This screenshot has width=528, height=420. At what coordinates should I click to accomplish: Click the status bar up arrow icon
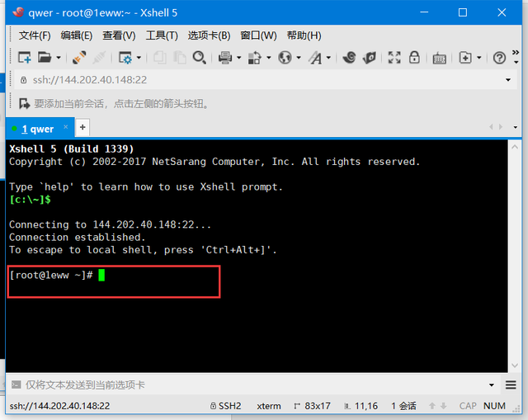432,406
